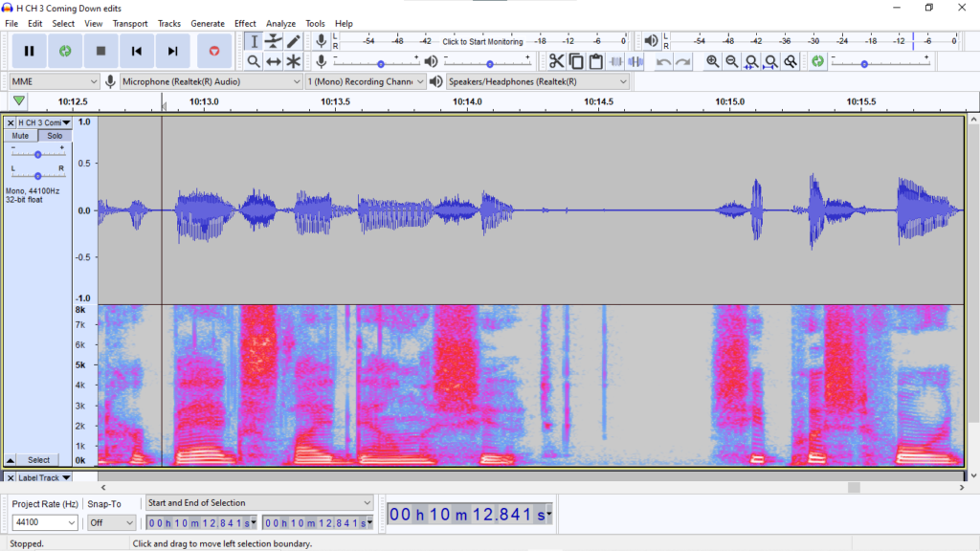Viewport: 980px width, 551px height.
Task: Mute the H CH 3 track
Action: pyautogui.click(x=20, y=136)
